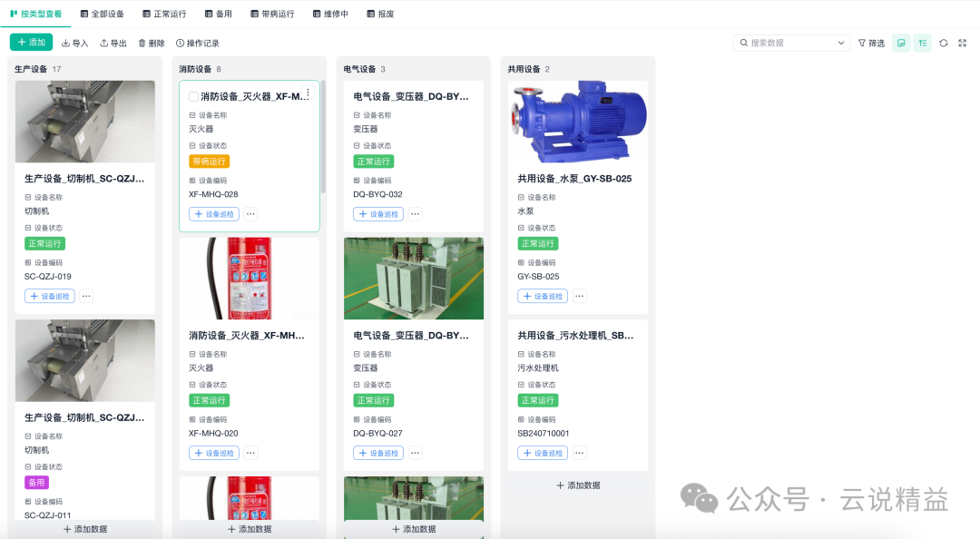Click 设备巡检 button on DQ-BYQ-032 card

tap(378, 214)
